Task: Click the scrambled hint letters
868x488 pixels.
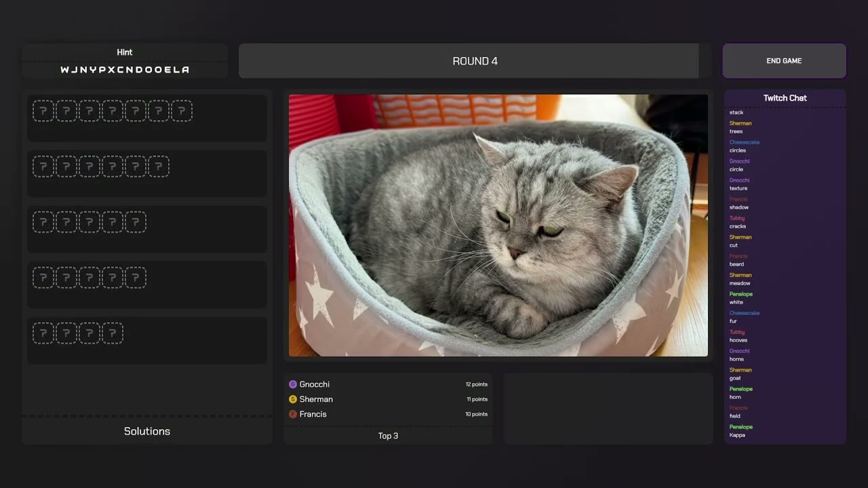Action: [125, 70]
